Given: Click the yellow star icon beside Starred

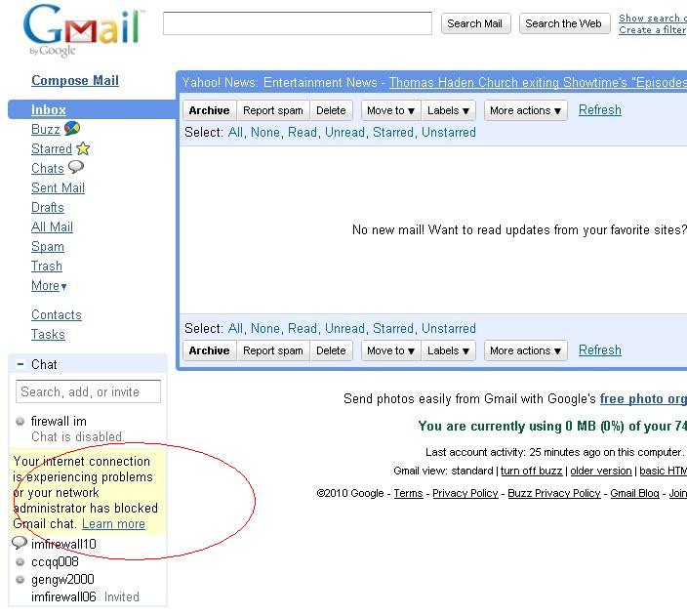Looking at the screenshot, I should (83, 148).
